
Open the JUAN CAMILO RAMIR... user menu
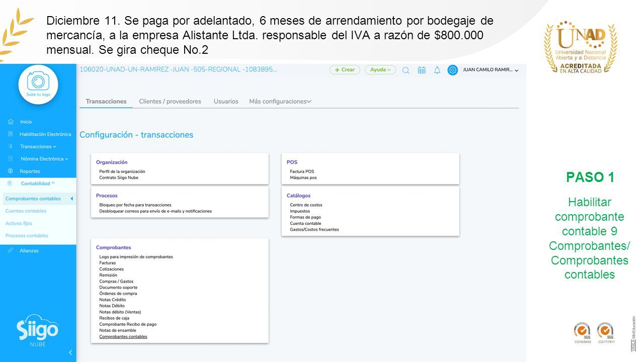click(x=491, y=70)
